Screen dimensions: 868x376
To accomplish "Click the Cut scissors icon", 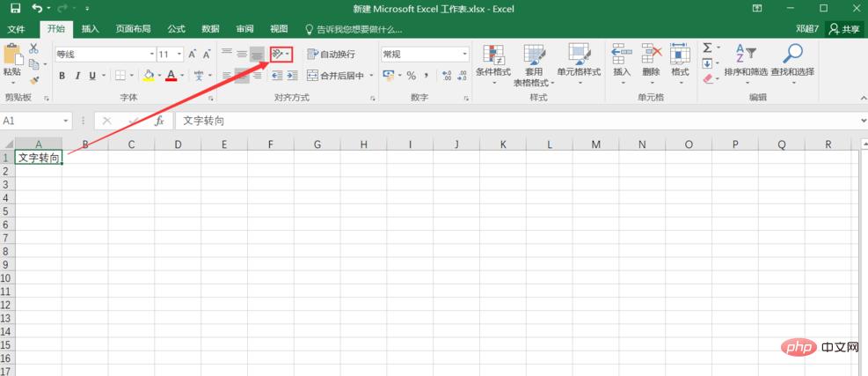I will point(33,48).
